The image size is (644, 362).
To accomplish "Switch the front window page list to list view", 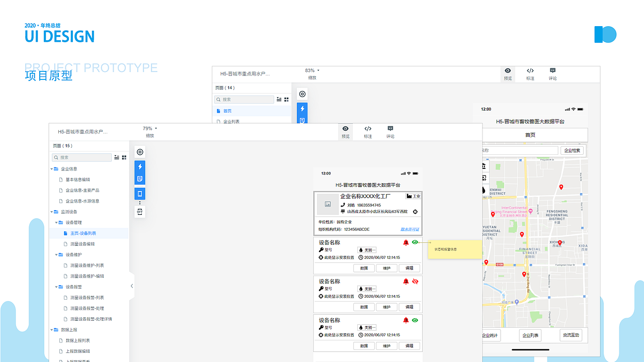I will (117, 157).
